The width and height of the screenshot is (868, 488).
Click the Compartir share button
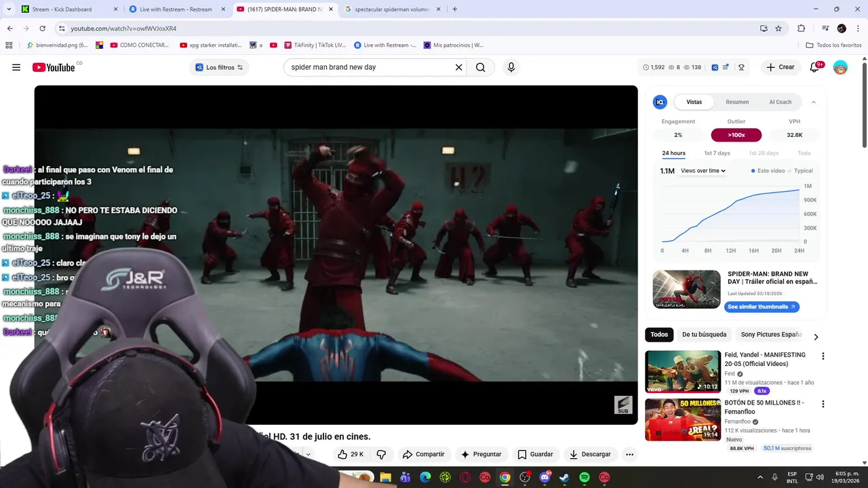pyautogui.click(x=423, y=454)
